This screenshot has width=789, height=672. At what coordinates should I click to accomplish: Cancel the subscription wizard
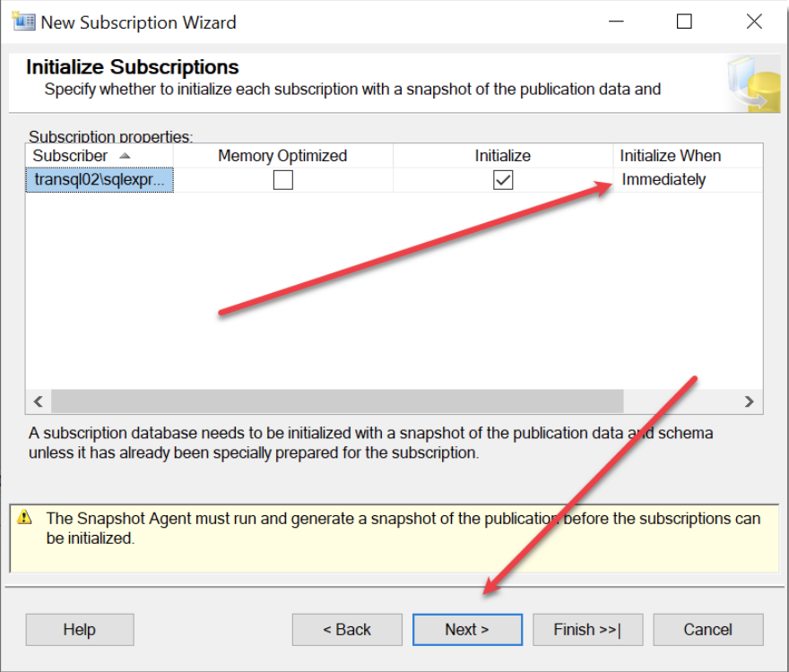pyautogui.click(x=708, y=629)
